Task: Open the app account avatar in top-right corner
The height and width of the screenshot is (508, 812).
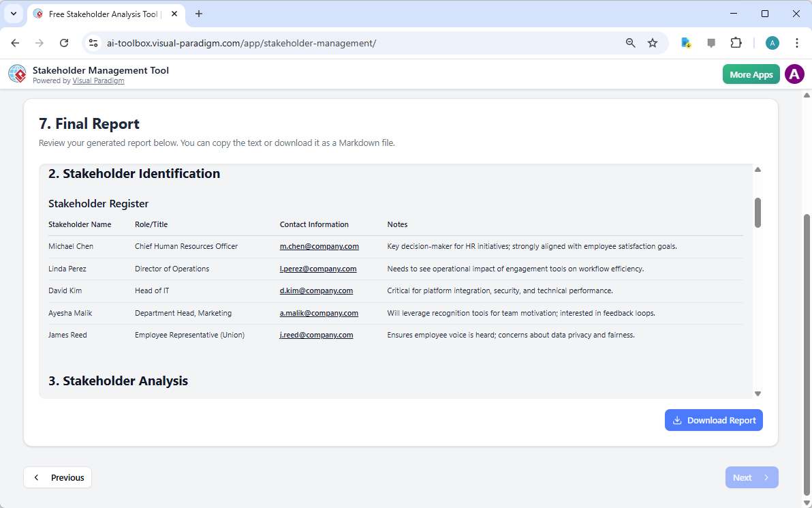Action: [x=794, y=74]
